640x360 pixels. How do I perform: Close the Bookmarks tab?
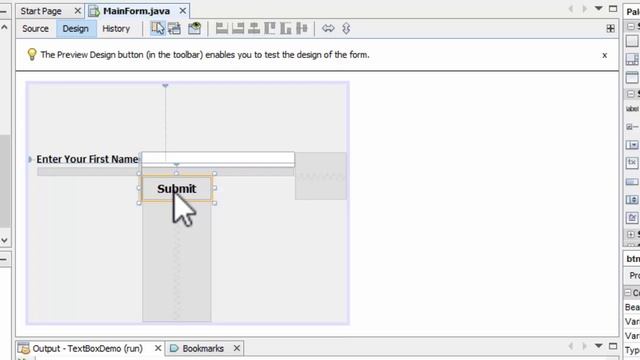[237, 348]
